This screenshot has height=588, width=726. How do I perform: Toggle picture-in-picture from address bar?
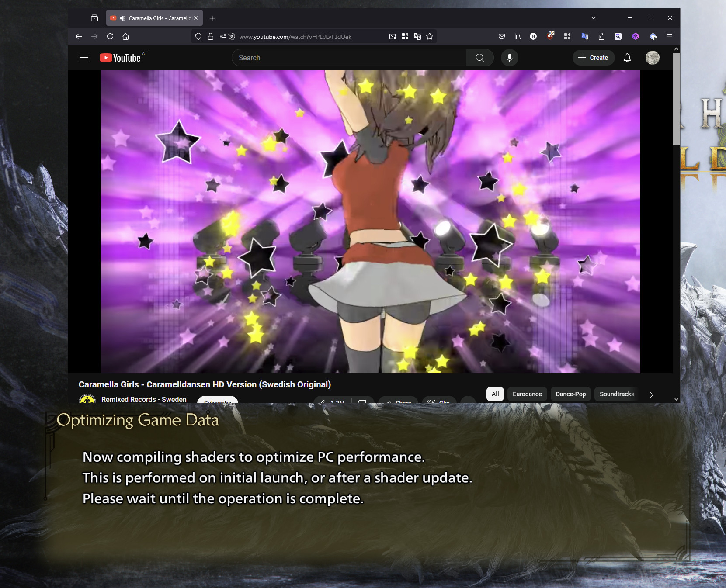(x=393, y=37)
